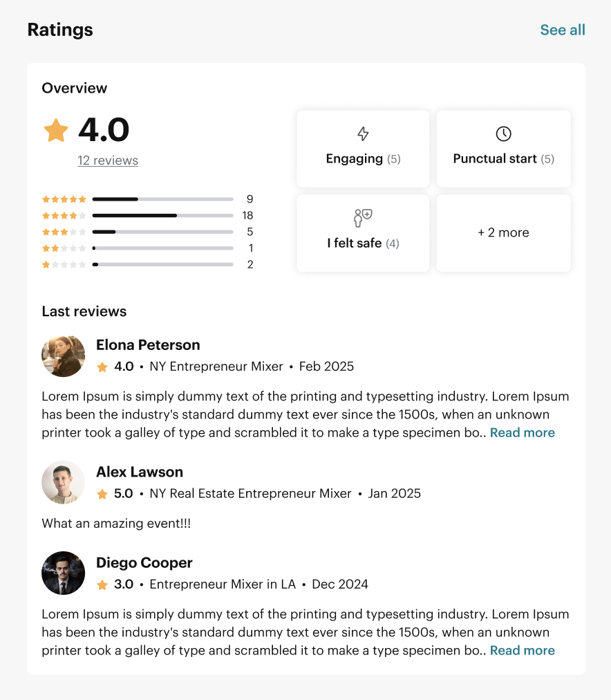
Task: Click the large orange overview star
Action: pyautogui.click(x=56, y=130)
